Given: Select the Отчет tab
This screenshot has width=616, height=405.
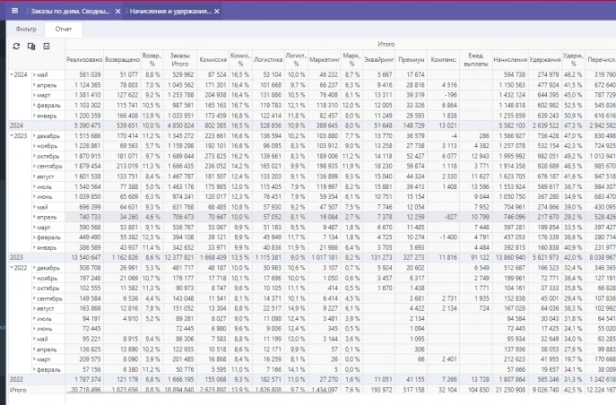Looking at the screenshot, I should click(x=63, y=29).
